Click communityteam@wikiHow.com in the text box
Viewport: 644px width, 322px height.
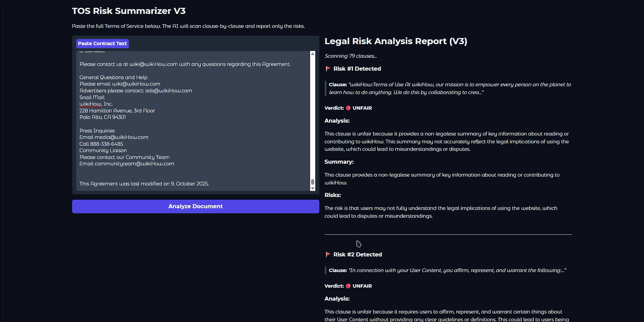point(134,164)
